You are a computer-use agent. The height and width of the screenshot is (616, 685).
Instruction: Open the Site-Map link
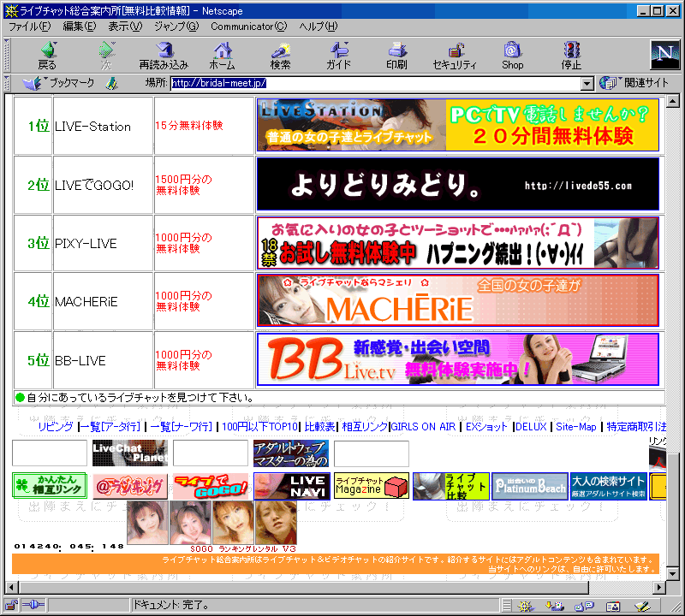coord(575,427)
